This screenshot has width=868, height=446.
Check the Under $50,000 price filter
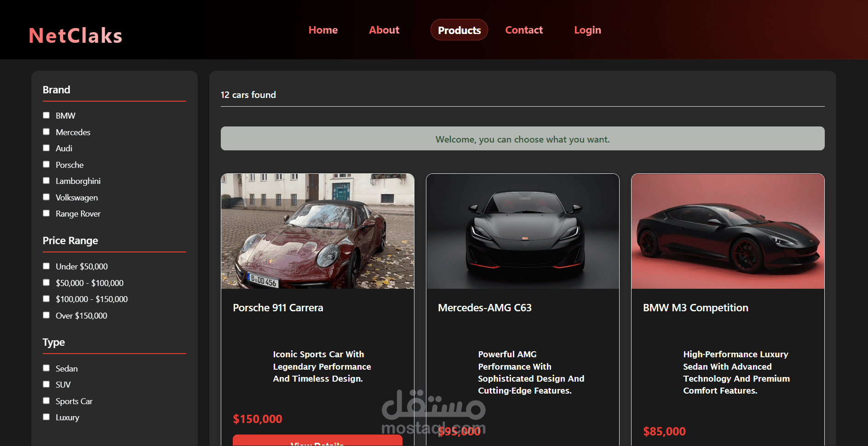[46, 266]
